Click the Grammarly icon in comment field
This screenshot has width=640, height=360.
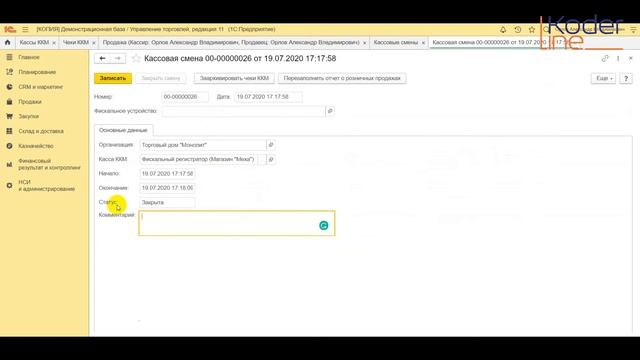pyautogui.click(x=324, y=225)
